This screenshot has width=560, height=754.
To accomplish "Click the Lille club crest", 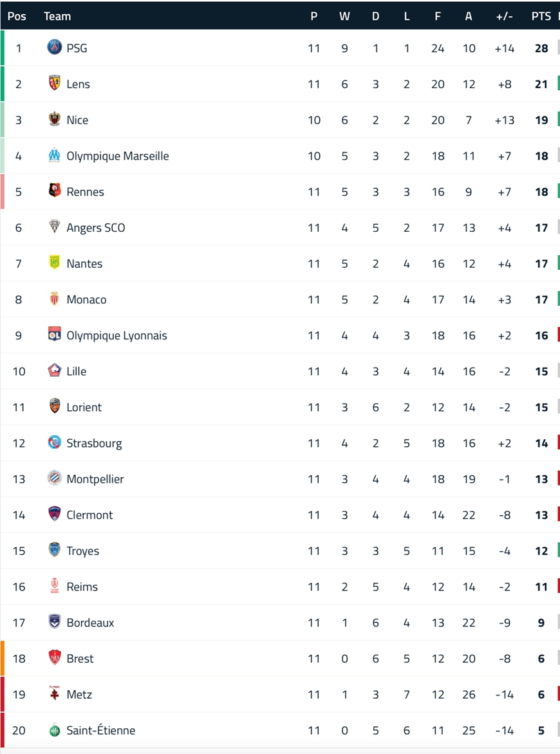I will tap(54, 370).
